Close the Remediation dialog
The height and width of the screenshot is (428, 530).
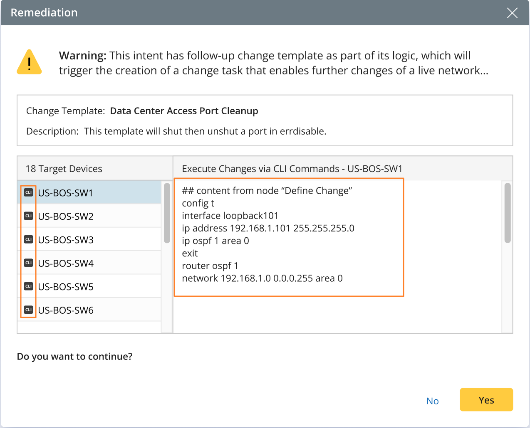pos(512,13)
